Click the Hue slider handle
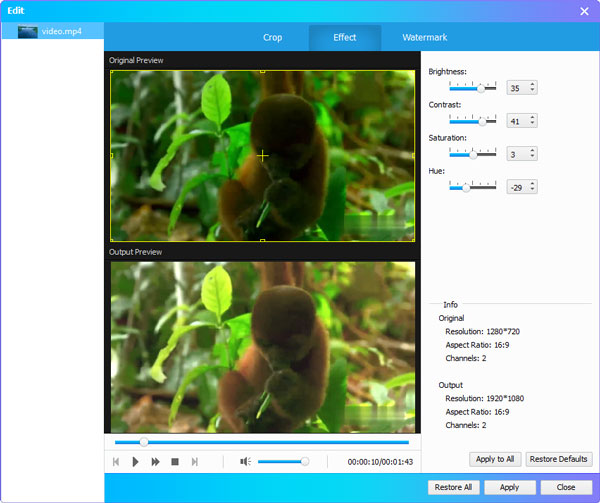This screenshot has width=600, height=503. [466, 188]
